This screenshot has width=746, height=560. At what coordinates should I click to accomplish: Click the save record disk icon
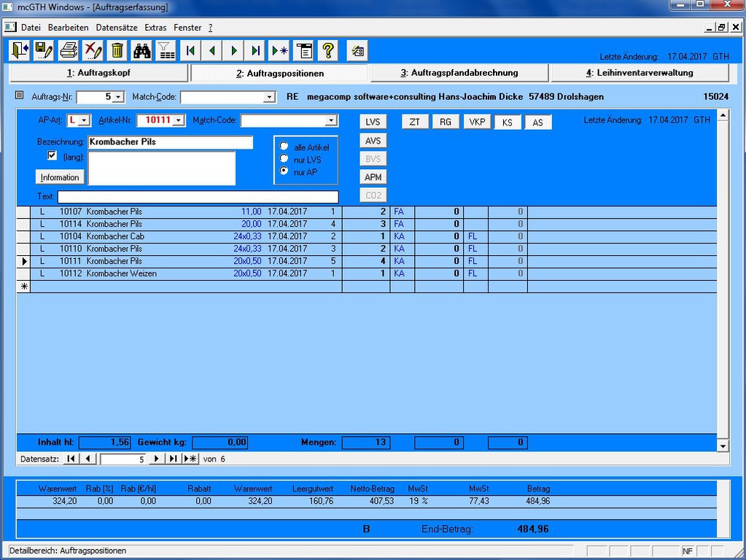pos(44,50)
